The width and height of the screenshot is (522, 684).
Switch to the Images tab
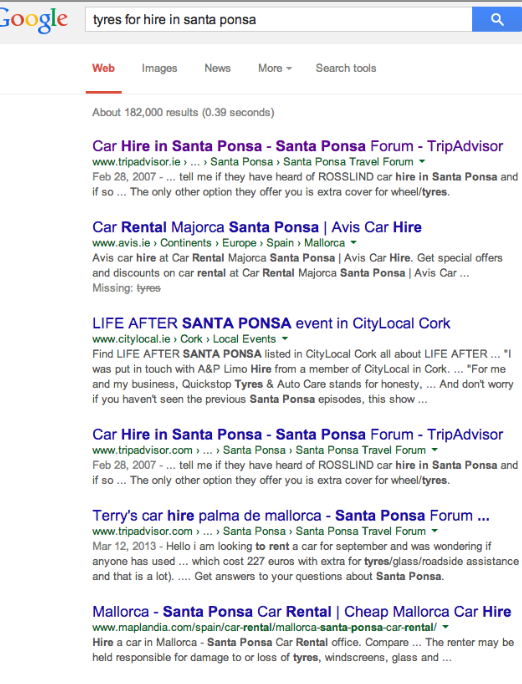click(159, 68)
